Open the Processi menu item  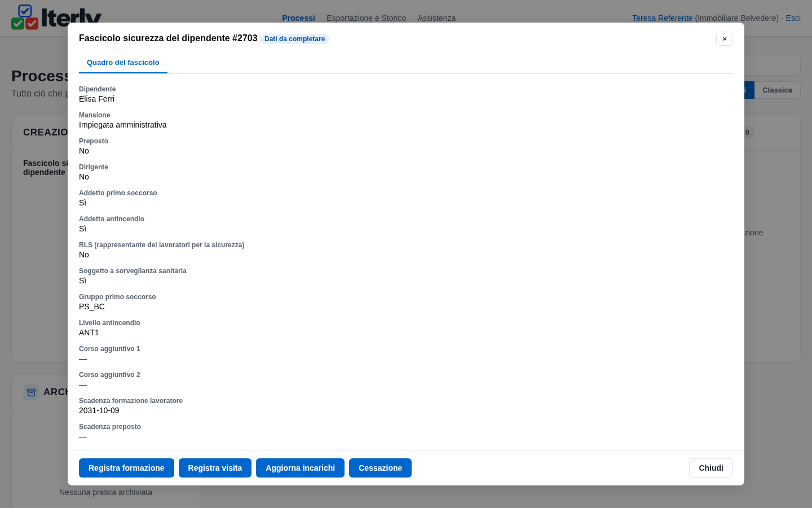[298, 18]
